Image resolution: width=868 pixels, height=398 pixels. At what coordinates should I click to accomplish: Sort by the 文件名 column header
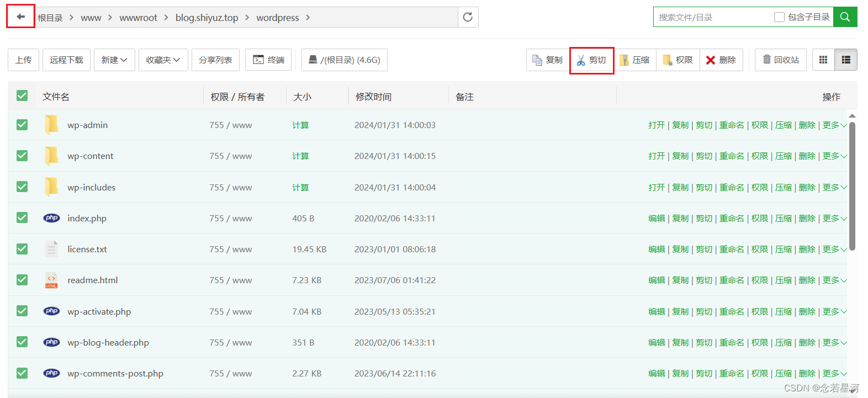[x=56, y=97]
